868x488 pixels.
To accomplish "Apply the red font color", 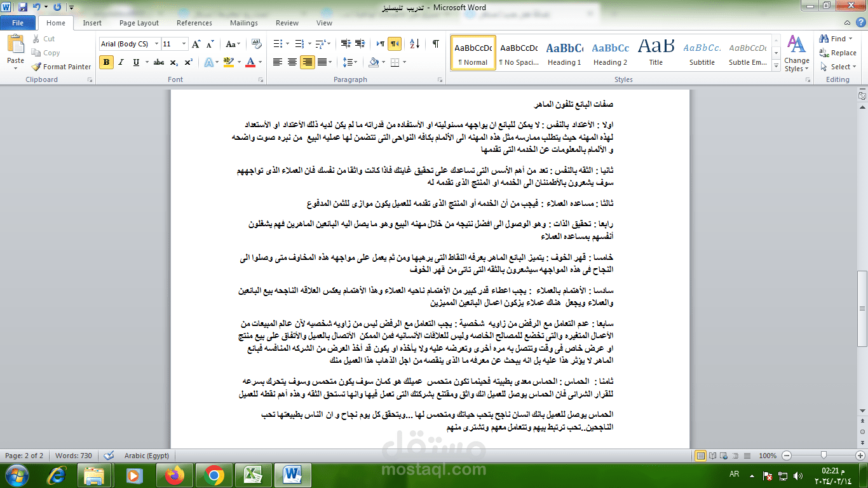I will [250, 62].
